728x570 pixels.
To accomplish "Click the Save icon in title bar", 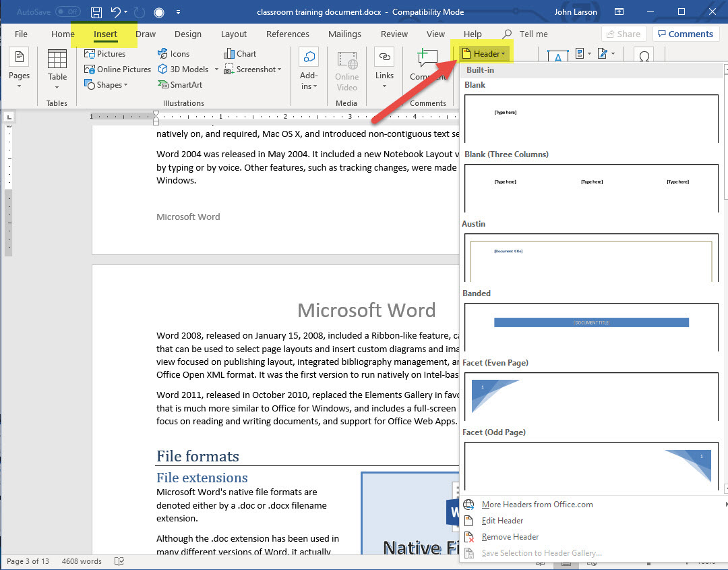I will [x=96, y=12].
